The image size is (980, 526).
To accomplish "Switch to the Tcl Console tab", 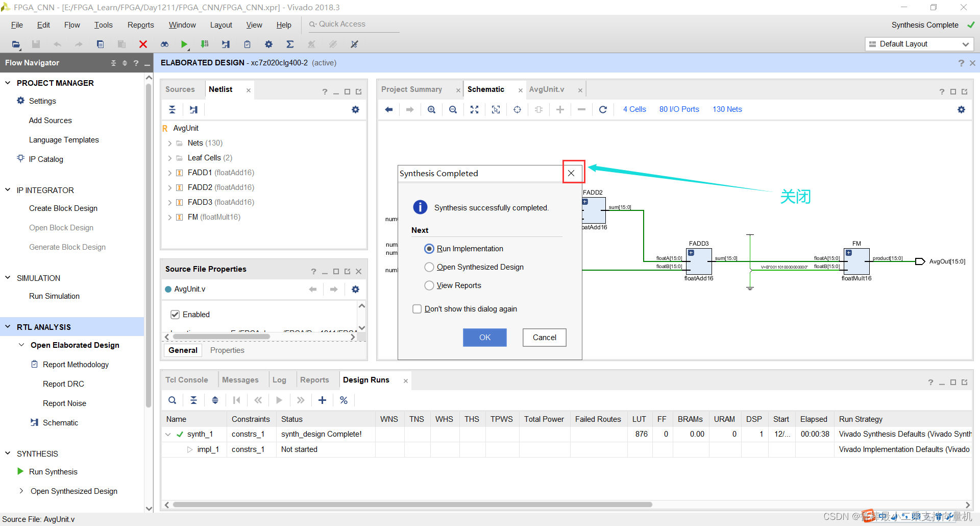I will (187, 380).
